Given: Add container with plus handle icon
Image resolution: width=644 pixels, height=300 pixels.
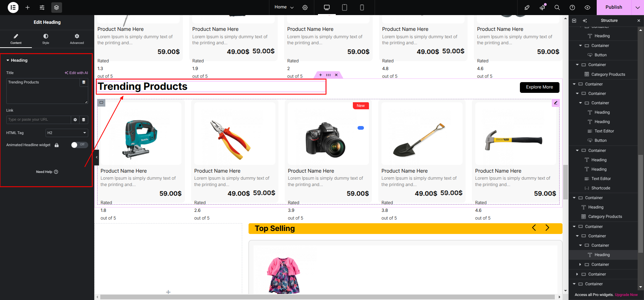Looking at the screenshot, I should coord(320,75).
